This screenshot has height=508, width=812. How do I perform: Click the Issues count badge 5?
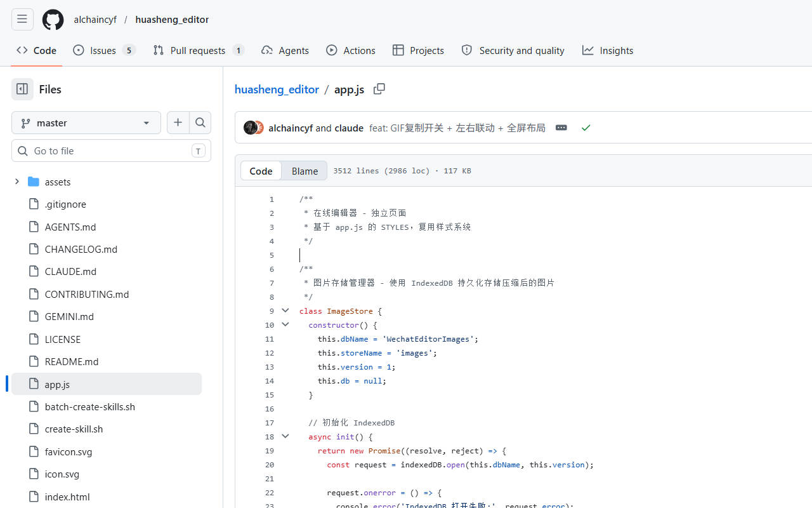click(129, 50)
